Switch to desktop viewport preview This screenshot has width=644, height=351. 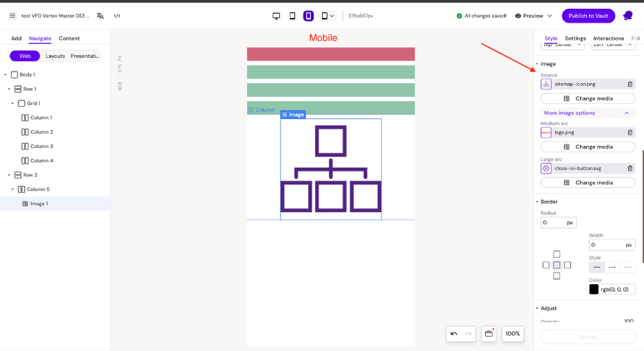pos(276,16)
